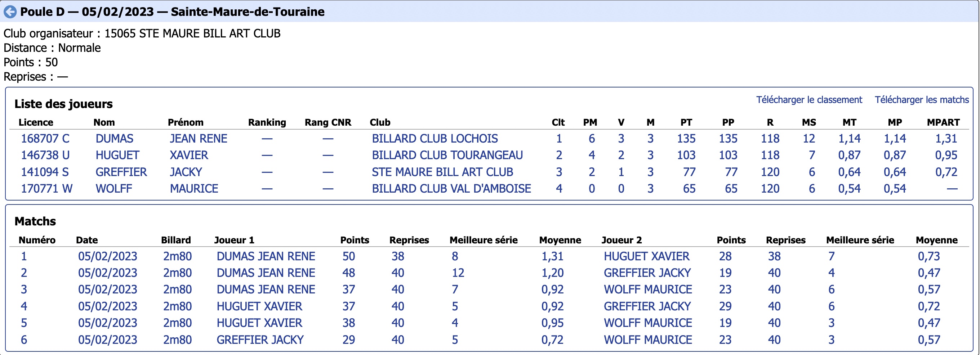Viewport: 980px width, 355px height.
Task: Click MT value 0,87 for HUGUET
Action: tap(849, 155)
